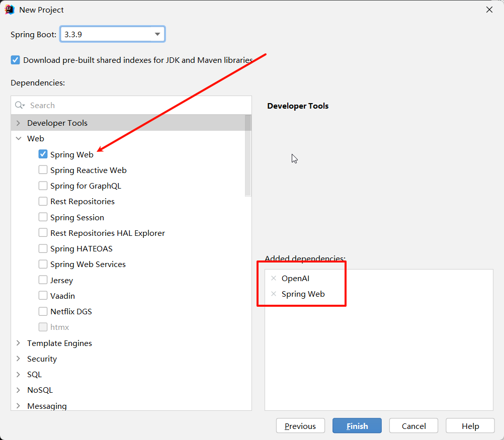
Task: Remove Spring Web from added dependencies
Action: pyautogui.click(x=274, y=294)
